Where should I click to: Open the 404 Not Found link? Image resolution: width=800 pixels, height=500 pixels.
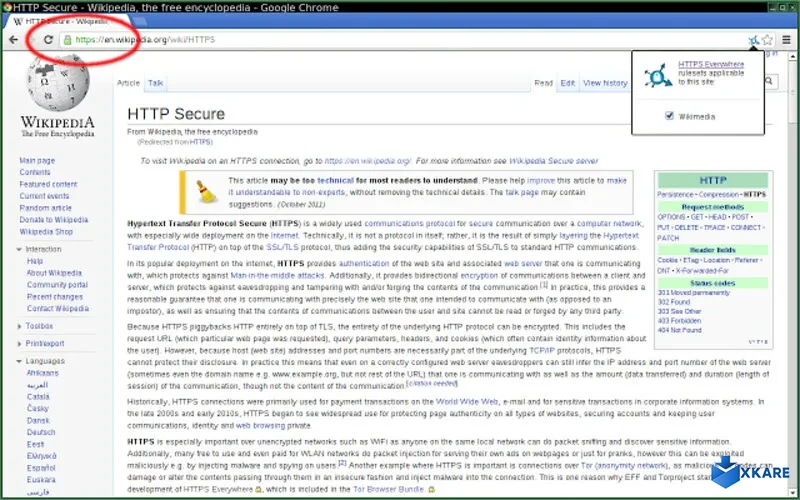[680, 330]
